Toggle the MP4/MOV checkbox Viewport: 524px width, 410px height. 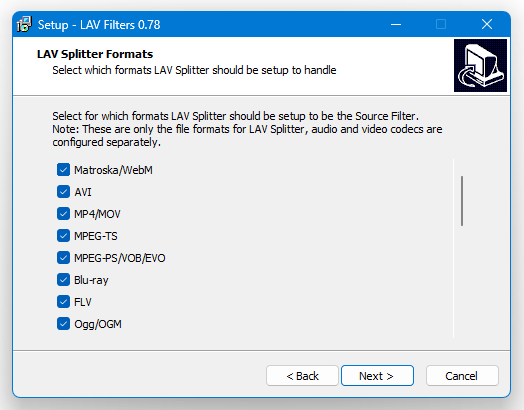click(x=63, y=214)
